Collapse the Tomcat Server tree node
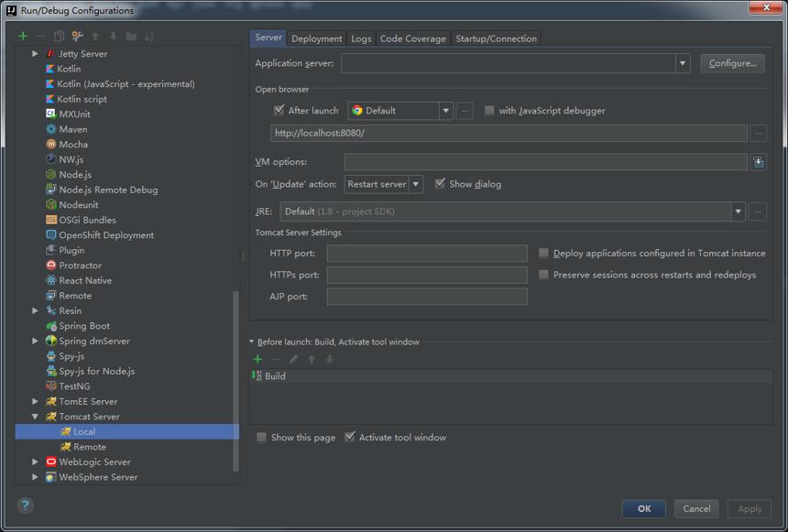Viewport: 788px width, 532px height. click(x=35, y=417)
